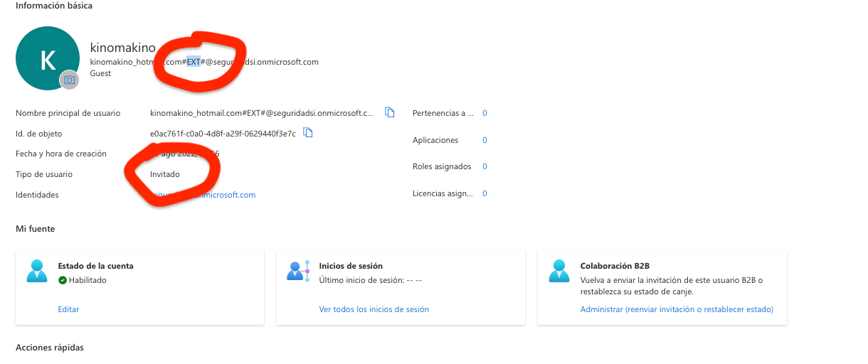
Task: Open Editar link in account status card
Action: [x=68, y=309]
